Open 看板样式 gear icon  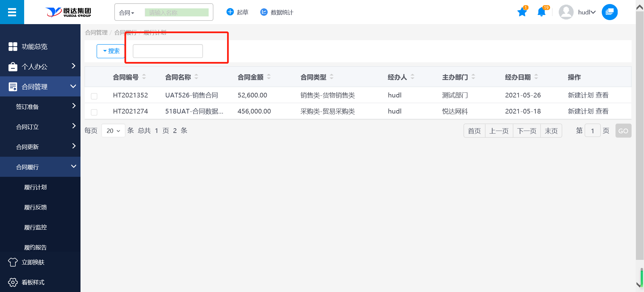click(x=13, y=282)
